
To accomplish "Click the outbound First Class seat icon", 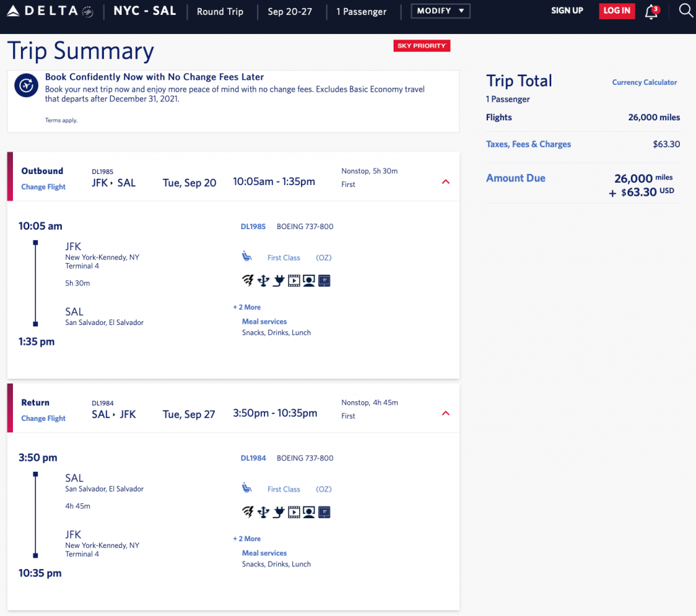I will click(x=247, y=257).
